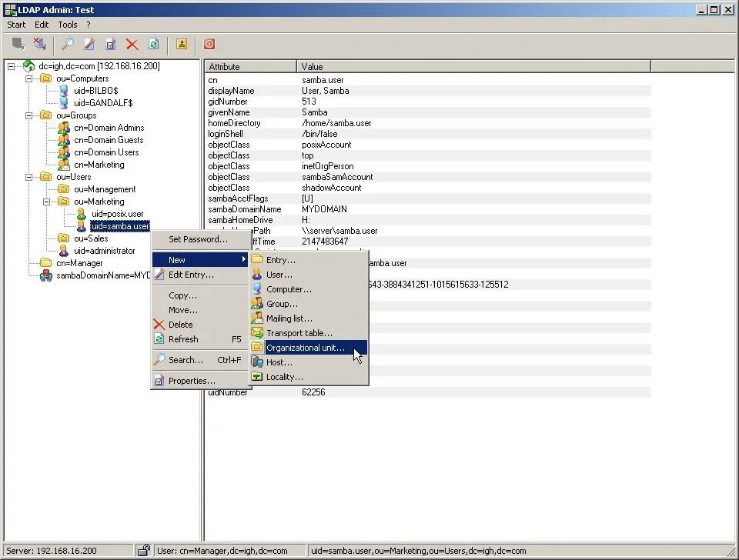The image size is (739, 560).
Task: Open the Schema viewer toolbar icon
Action: point(182,45)
